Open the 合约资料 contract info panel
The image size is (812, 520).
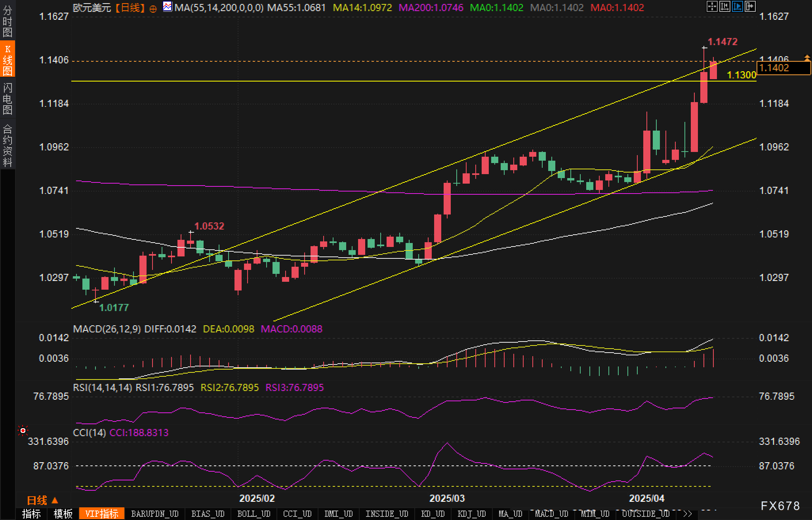pos(8,145)
